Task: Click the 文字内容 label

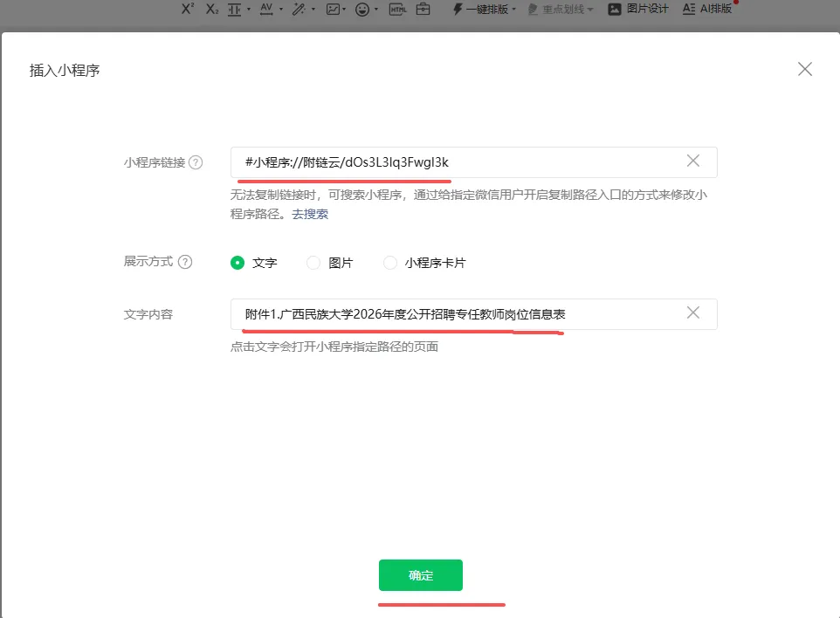Action: click(148, 314)
